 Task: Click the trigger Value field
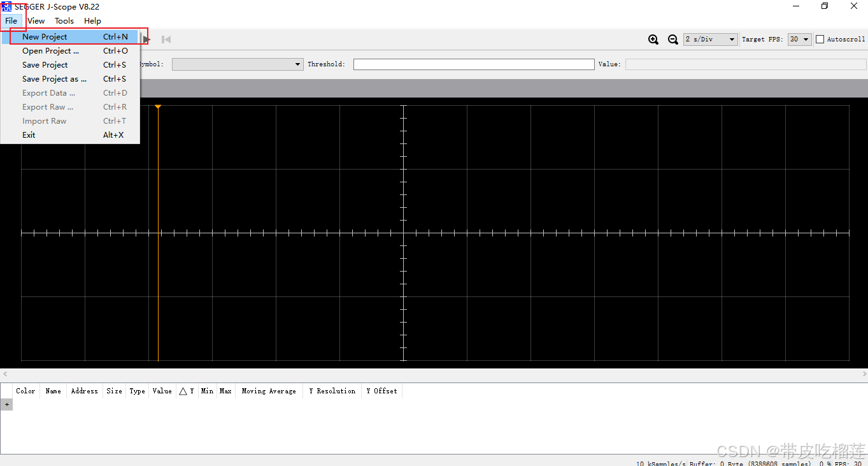point(746,64)
